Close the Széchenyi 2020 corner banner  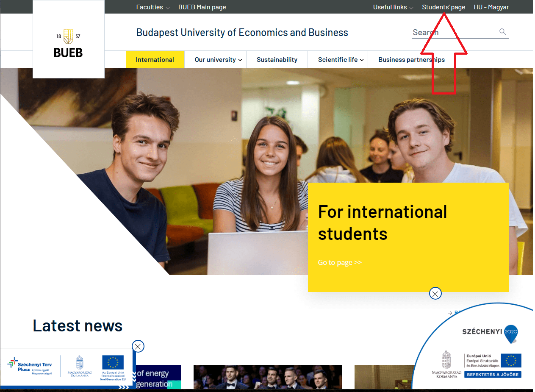pos(435,293)
